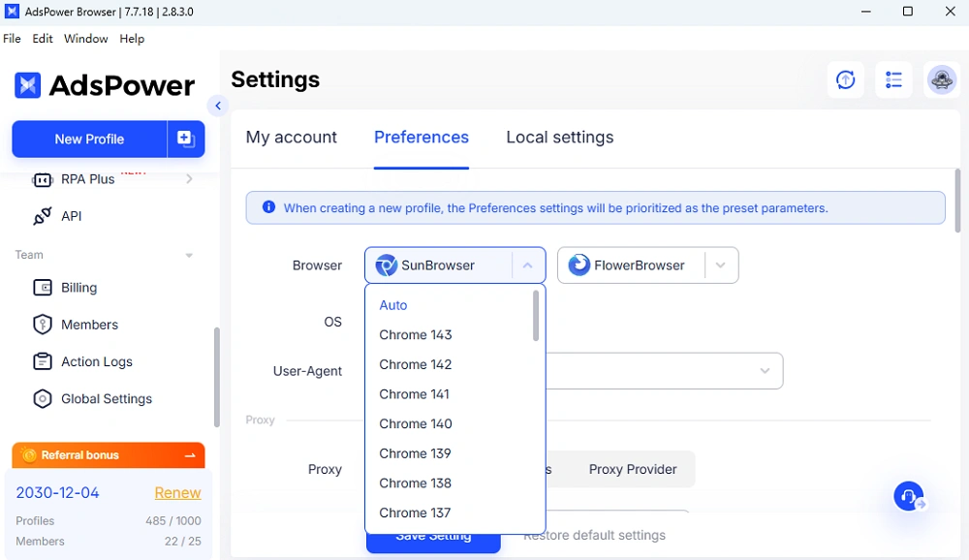
Task: Switch to the My account tab
Action: coord(291,138)
